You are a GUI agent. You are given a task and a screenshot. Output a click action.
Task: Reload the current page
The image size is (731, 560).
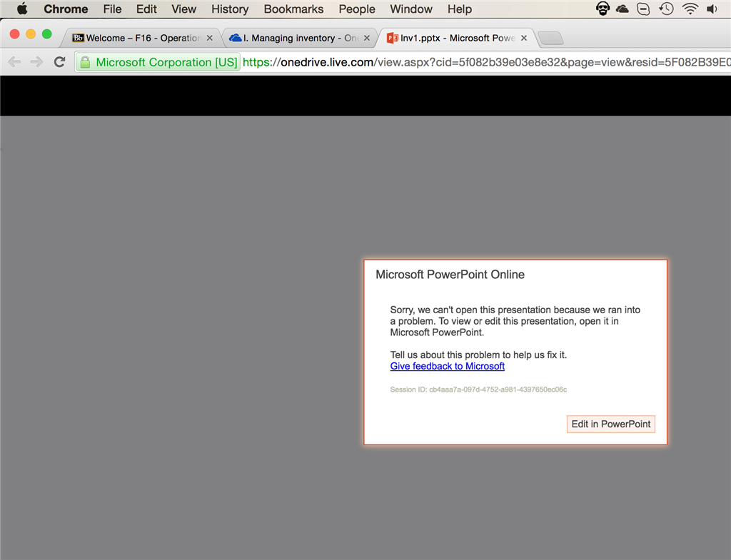[x=59, y=61]
